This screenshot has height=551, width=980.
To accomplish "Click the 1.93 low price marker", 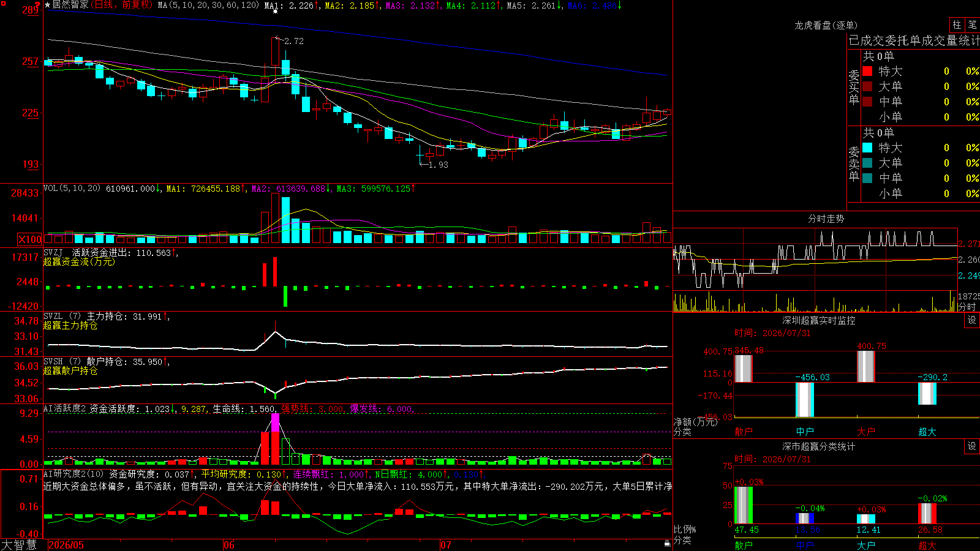I will tap(439, 165).
